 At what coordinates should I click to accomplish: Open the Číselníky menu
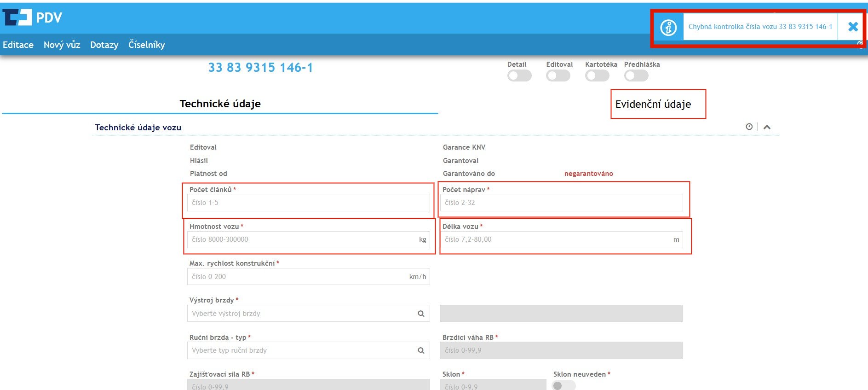[146, 45]
